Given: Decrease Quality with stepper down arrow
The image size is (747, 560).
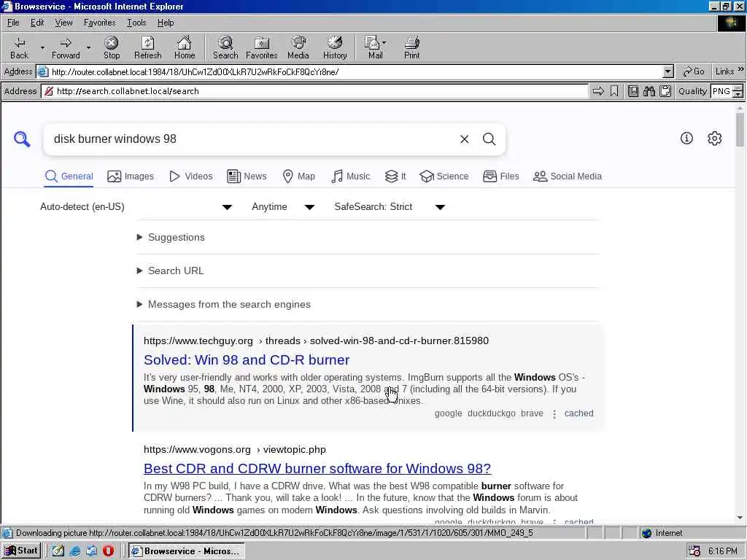Looking at the screenshot, I should (x=738, y=94).
